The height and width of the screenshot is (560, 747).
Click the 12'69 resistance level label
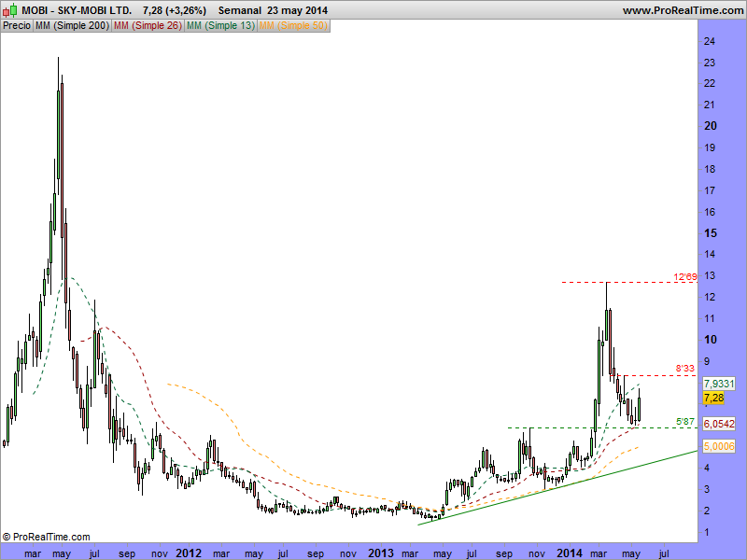(685, 276)
